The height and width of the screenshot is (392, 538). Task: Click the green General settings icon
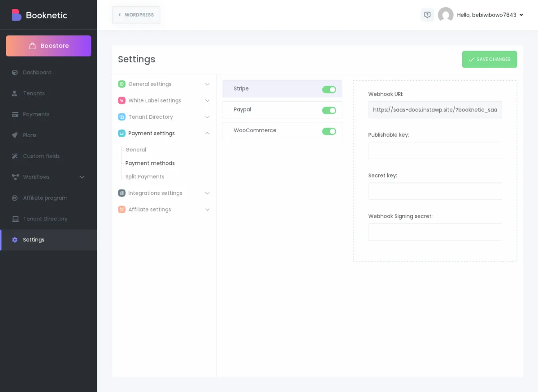click(x=121, y=84)
